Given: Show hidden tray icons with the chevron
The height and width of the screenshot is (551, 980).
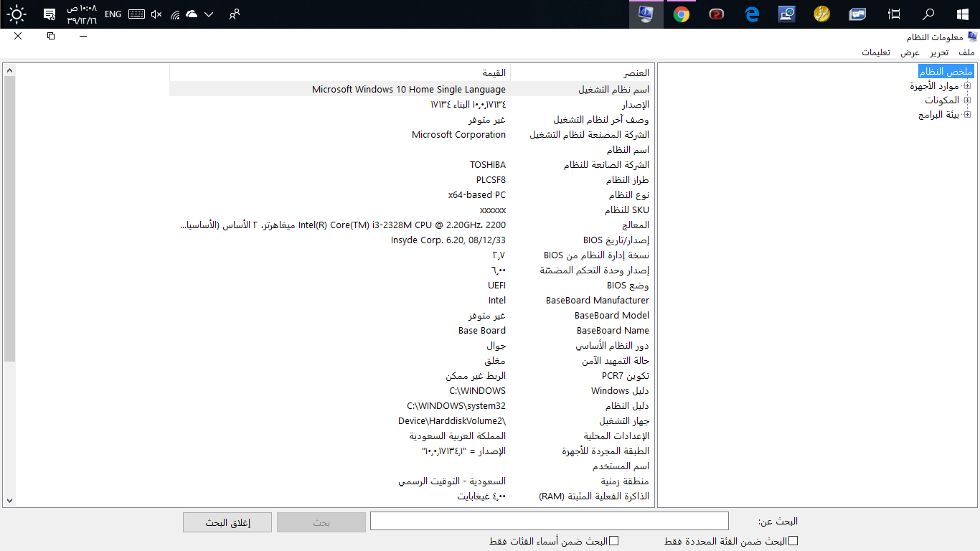Looking at the screenshot, I should pyautogui.click(x=209, y=14).
